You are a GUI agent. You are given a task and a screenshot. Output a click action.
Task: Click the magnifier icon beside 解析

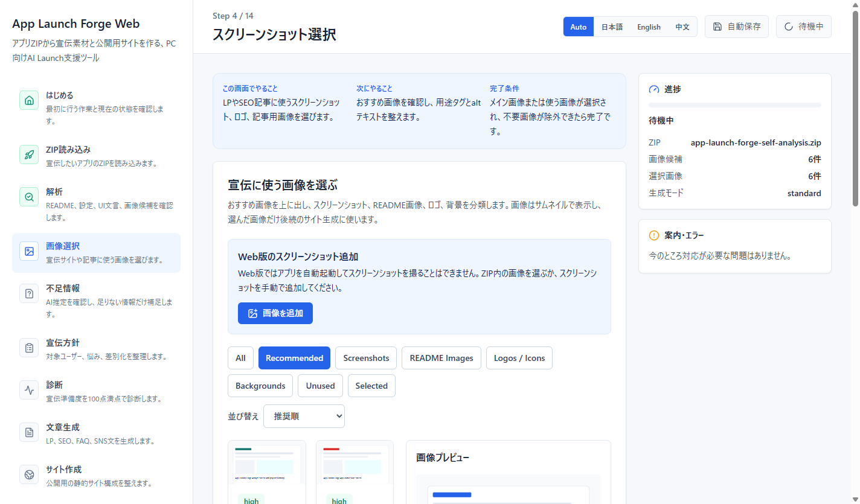(x=29, y=197)
